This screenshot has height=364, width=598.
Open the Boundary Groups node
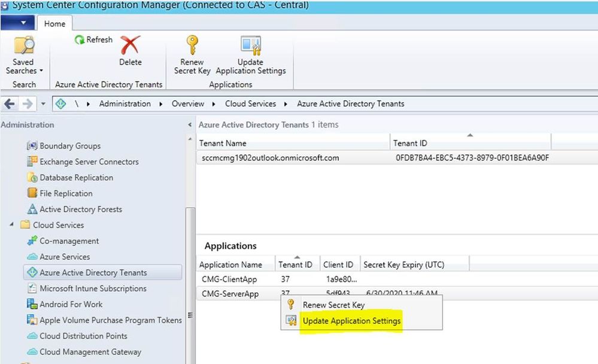tap(70, 145)
